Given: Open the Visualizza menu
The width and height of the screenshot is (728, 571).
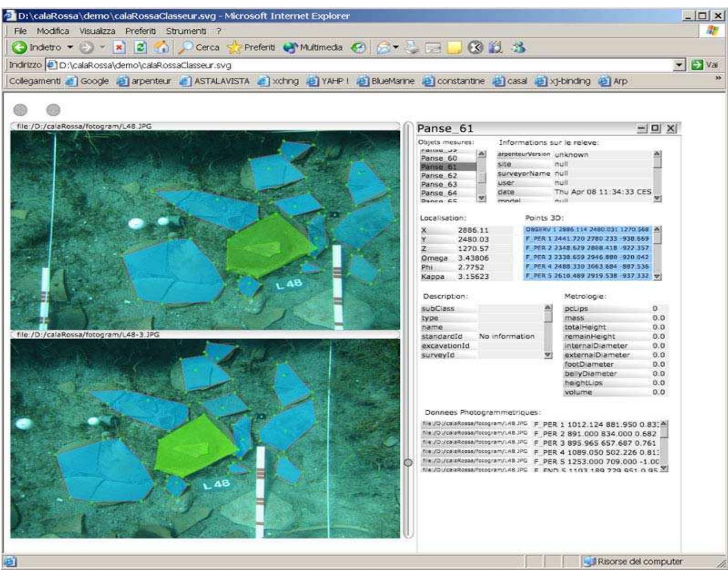Looking at the screenshot, I should click(x=97, y=31).
